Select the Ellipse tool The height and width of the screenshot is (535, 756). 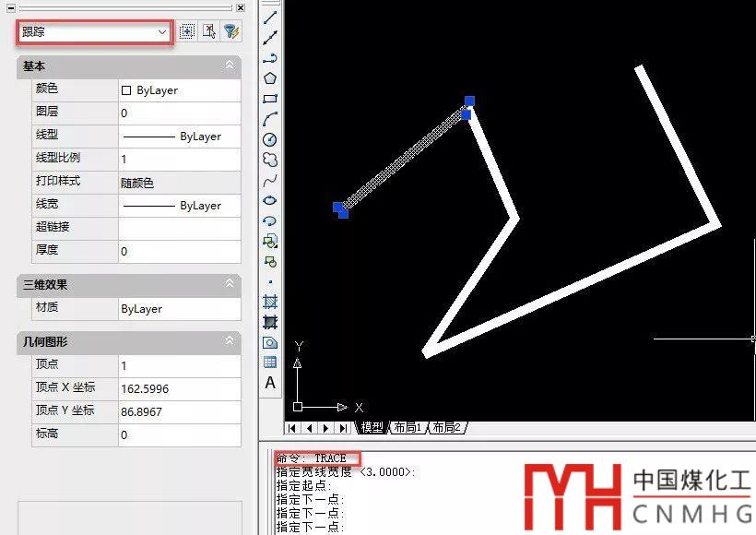coord(270,200)
